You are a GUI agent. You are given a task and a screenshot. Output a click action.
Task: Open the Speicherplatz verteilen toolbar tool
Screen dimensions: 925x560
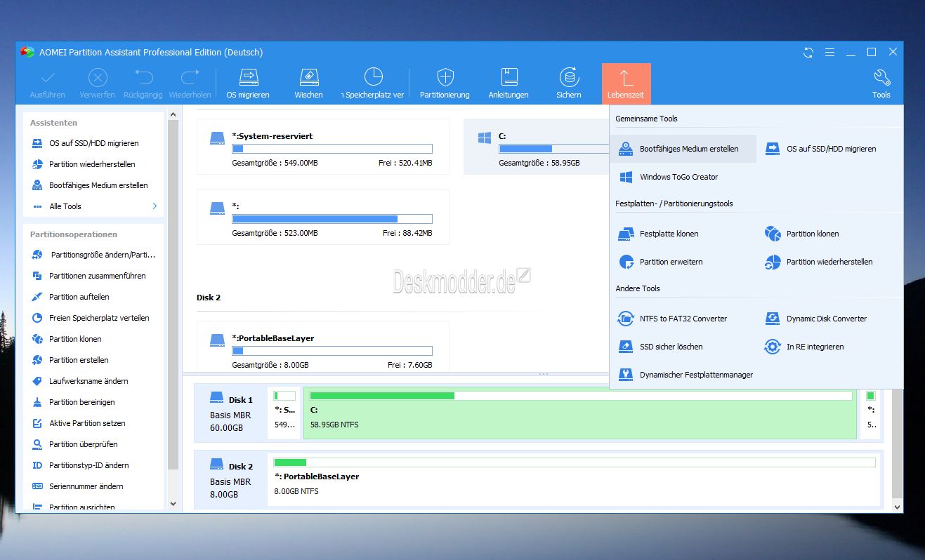click(373, 84)
